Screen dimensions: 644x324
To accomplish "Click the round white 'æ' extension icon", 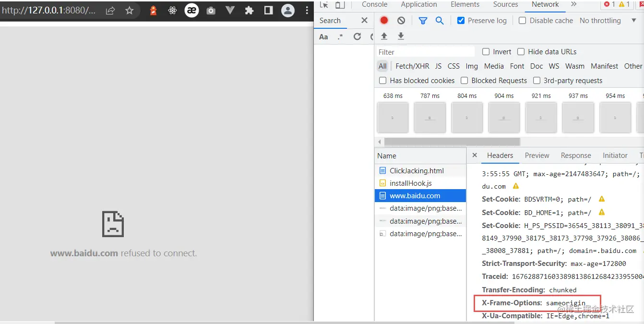I will (192, 10).
